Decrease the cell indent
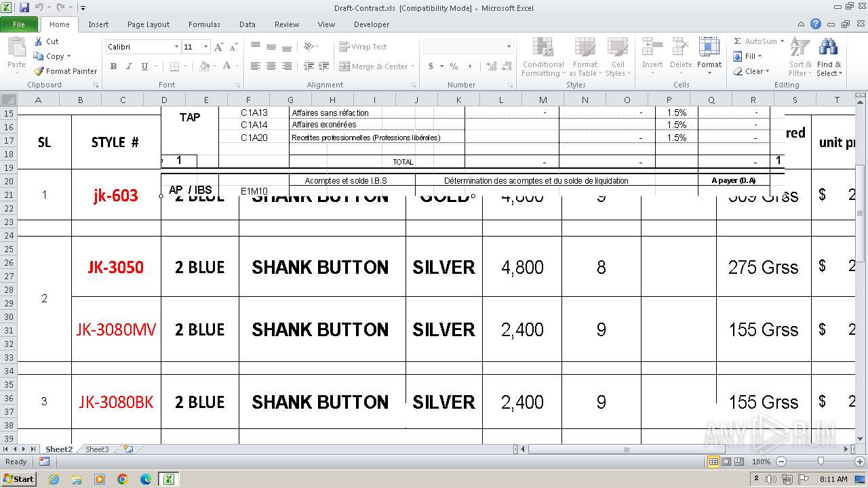The image size is (868, 488). (x=309, y=66)
